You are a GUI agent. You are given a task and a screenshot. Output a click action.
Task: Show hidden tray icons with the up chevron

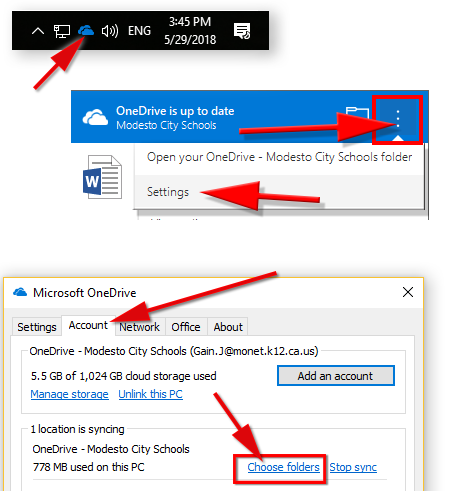pos(38,31)
